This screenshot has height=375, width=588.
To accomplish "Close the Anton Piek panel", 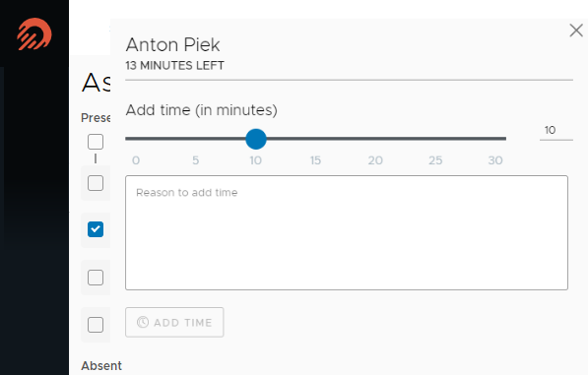I will [576, 31].
